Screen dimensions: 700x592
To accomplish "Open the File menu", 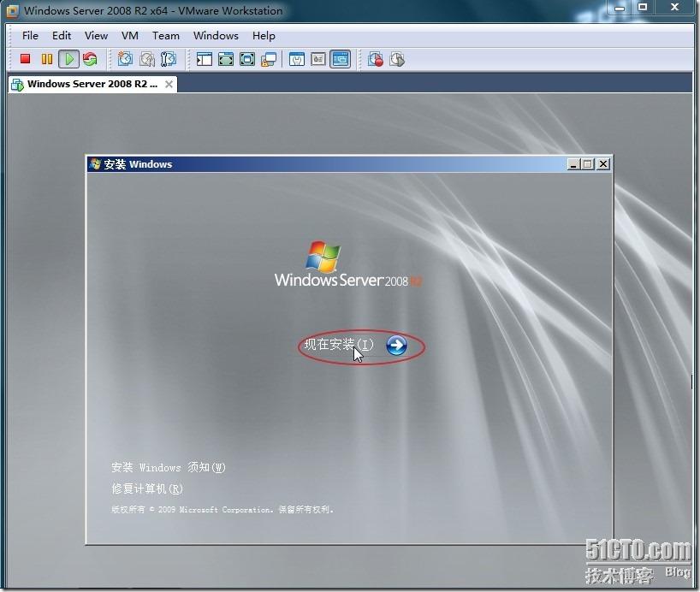I will tap(30, 36).
